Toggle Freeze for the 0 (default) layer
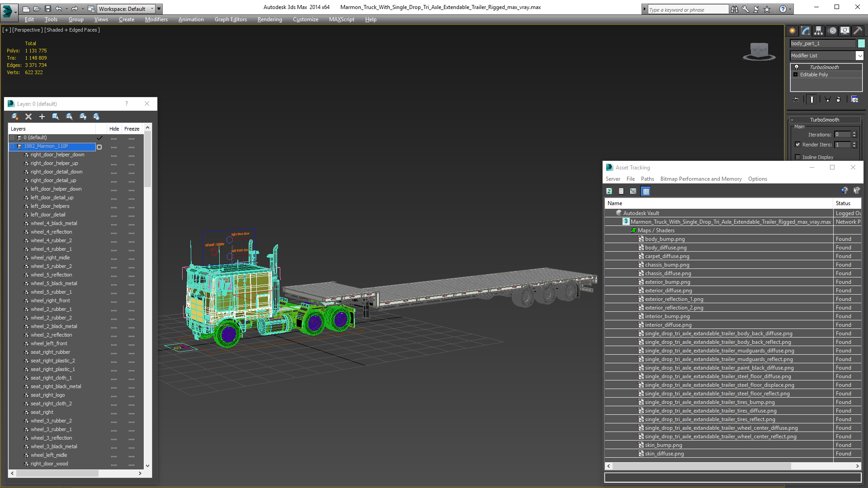Image resolution: width=868 pixels, height=488 pixels. 132,138
